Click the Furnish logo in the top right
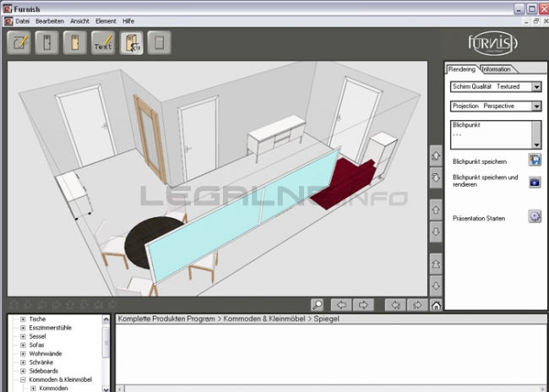 coord(493,43)
